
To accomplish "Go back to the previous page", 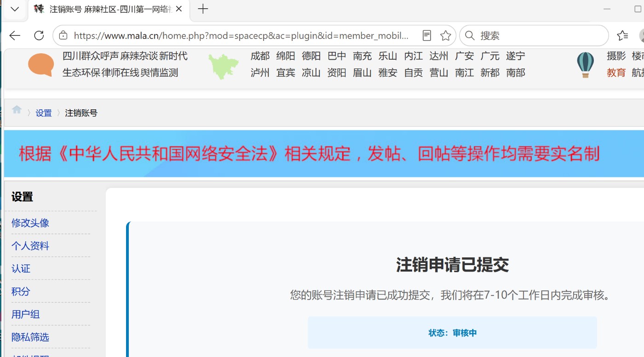I will click(15, 36).
